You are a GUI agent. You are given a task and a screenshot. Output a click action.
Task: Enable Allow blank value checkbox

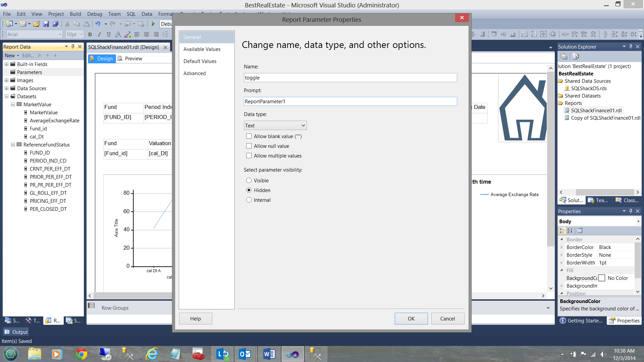click(249, 136)
